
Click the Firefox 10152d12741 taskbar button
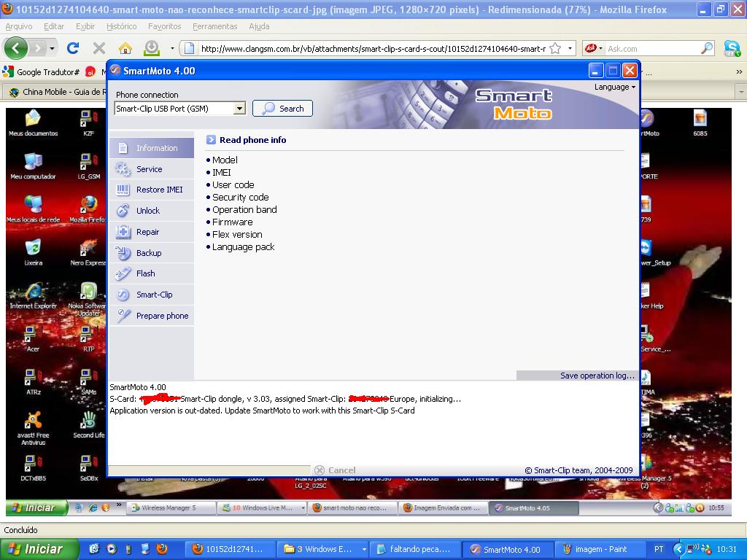(x=230, y=549)
